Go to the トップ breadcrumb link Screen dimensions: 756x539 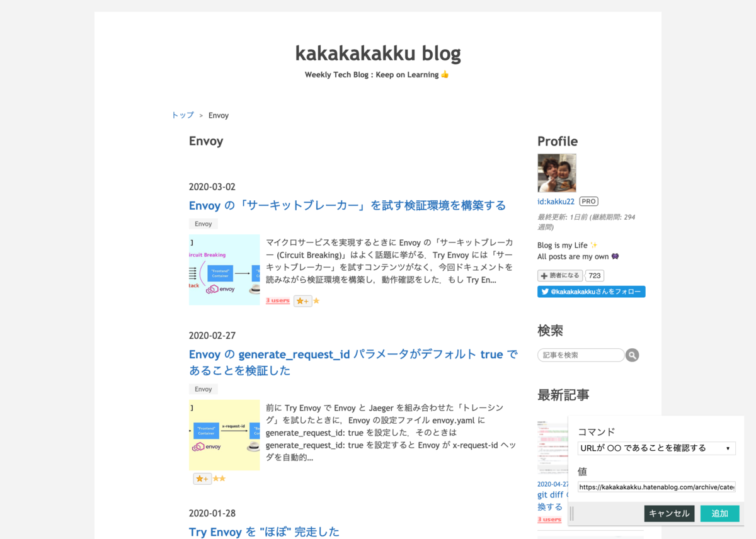point(183,115)
